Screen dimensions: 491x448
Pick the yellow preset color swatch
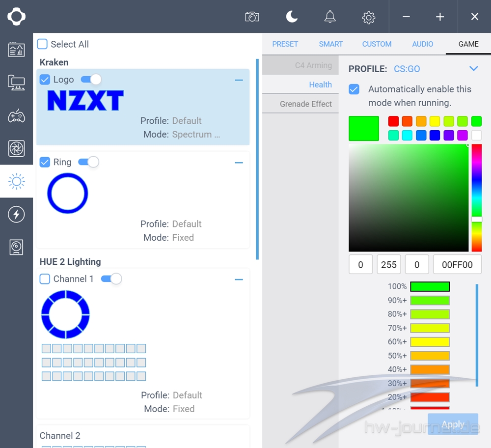coord(435,121)
